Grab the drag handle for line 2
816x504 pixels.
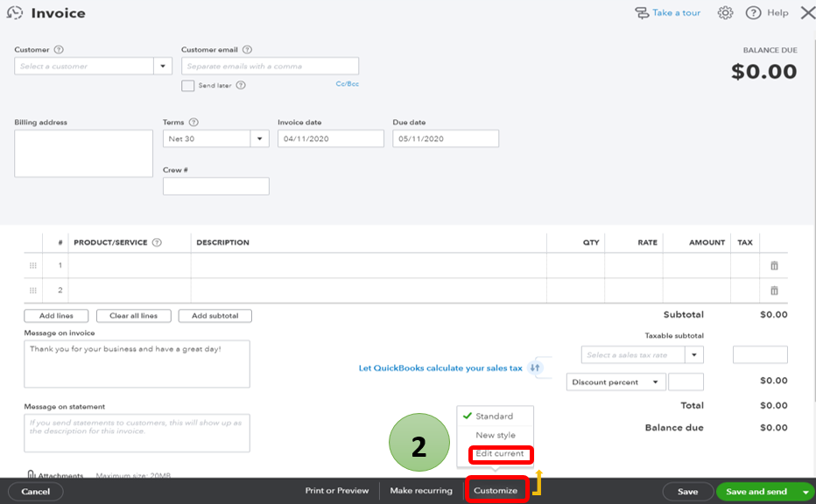(x=32, y=290)
